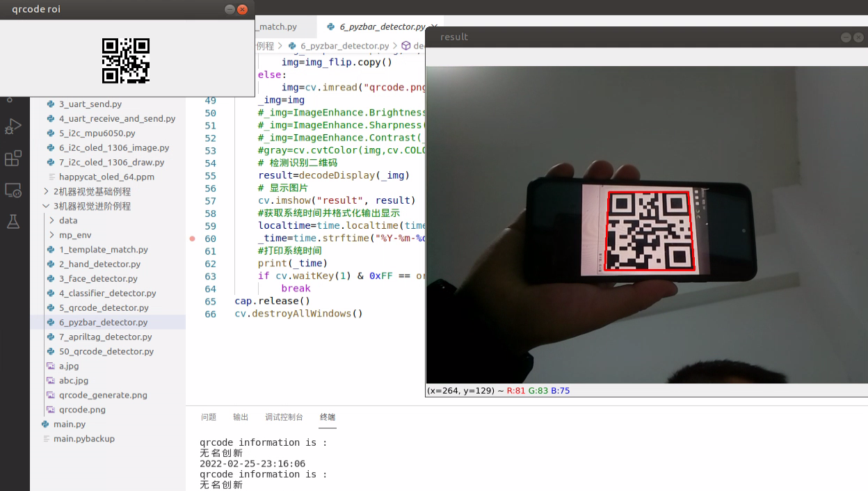This screenshot has width=868, height=491.
Task: Click the qrcode roi window title bar
Action: (127, 10)
